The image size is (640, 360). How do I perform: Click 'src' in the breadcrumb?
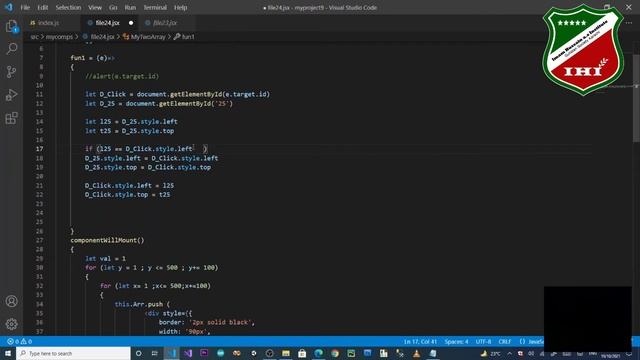34,37
